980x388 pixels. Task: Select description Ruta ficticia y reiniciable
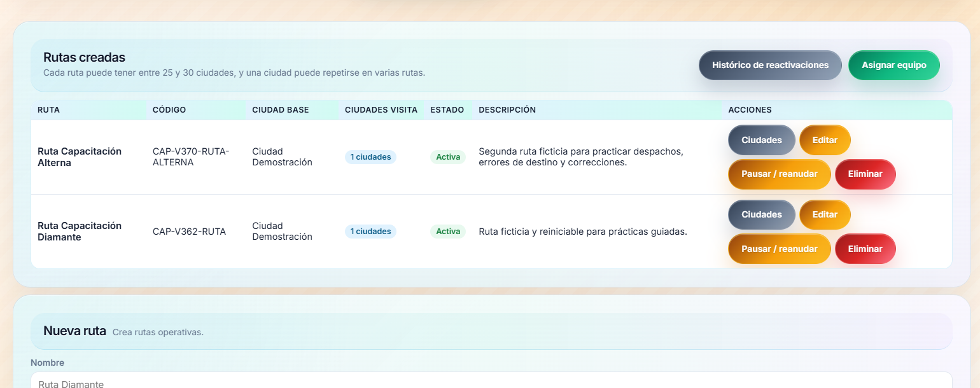point(583,232)
